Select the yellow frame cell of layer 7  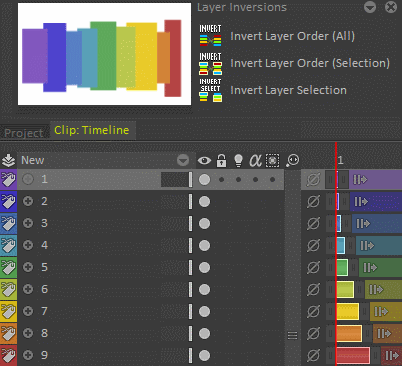click(x=348, y=312)
